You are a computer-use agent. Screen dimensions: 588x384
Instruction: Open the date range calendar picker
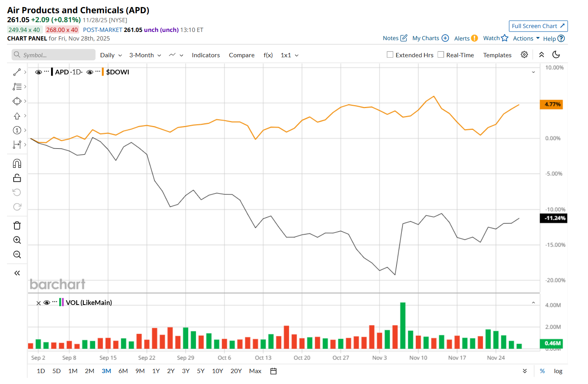(x=274, y=371)
